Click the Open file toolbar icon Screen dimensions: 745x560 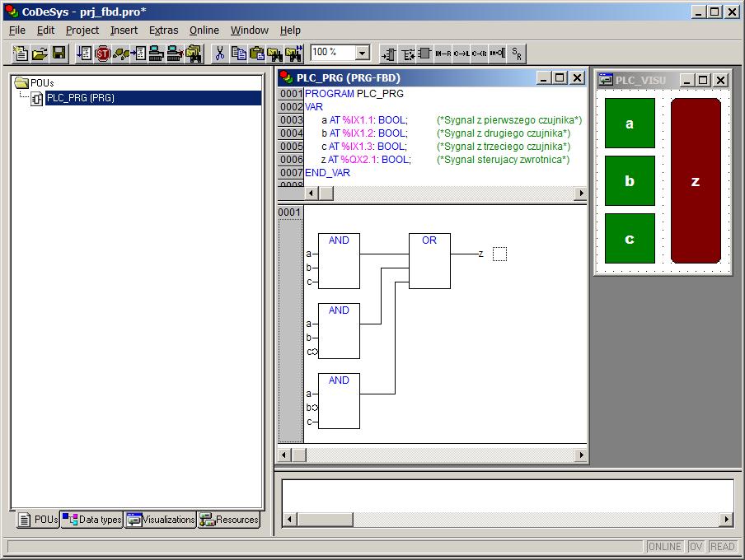coord(40,54)
